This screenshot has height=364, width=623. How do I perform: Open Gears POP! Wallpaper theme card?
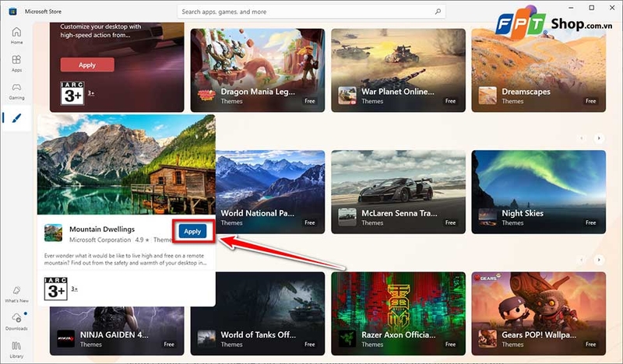tap(539, 313)
